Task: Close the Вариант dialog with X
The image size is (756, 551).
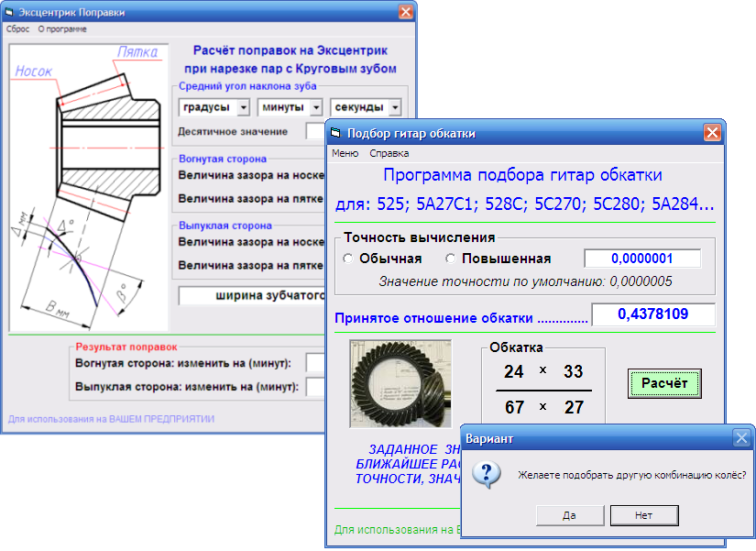Action: (741, 438)
